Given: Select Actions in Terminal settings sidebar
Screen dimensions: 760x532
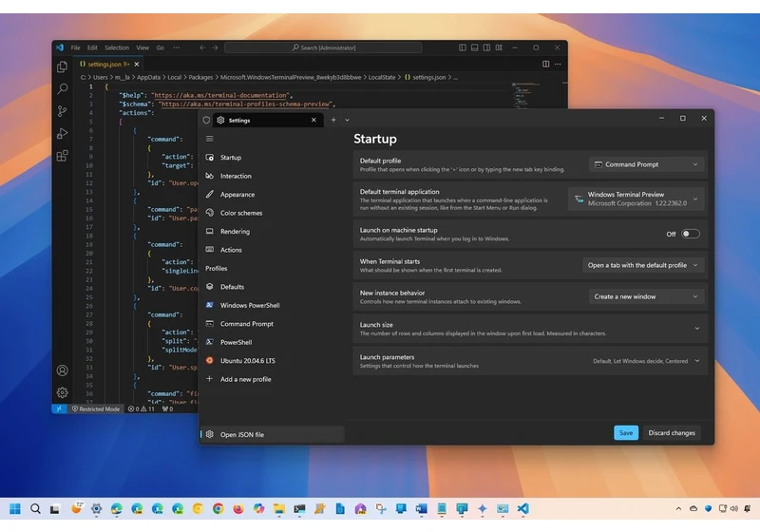Looking at the screenshot, I should point(273,250).
